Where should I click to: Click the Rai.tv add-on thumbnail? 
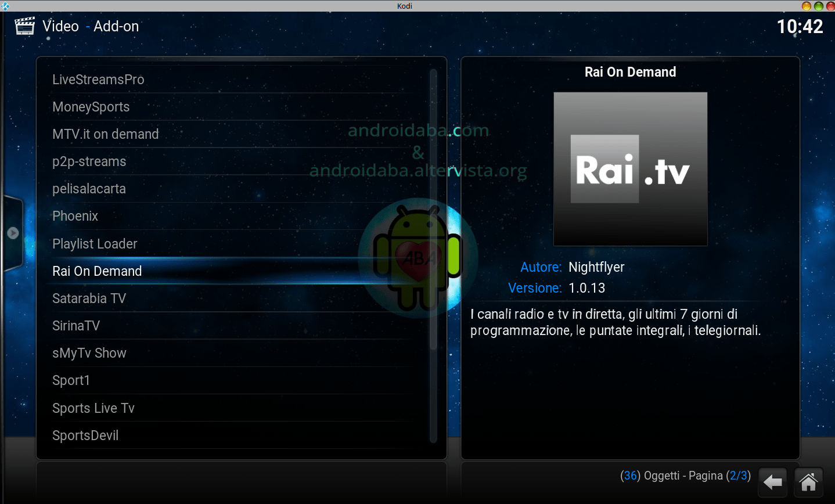[631, 169]
